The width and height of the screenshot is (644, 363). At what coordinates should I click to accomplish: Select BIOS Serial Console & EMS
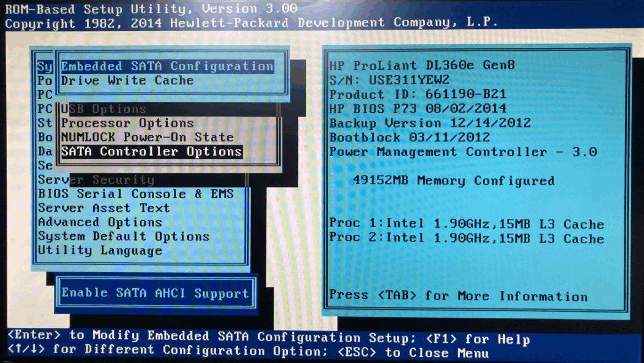pyautogui.click(x=136, y=194)
